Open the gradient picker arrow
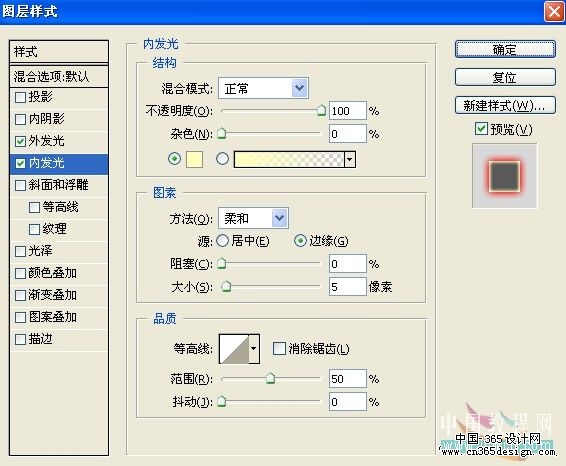The height and width of the screenshot is (466, 566). [350, 159]
